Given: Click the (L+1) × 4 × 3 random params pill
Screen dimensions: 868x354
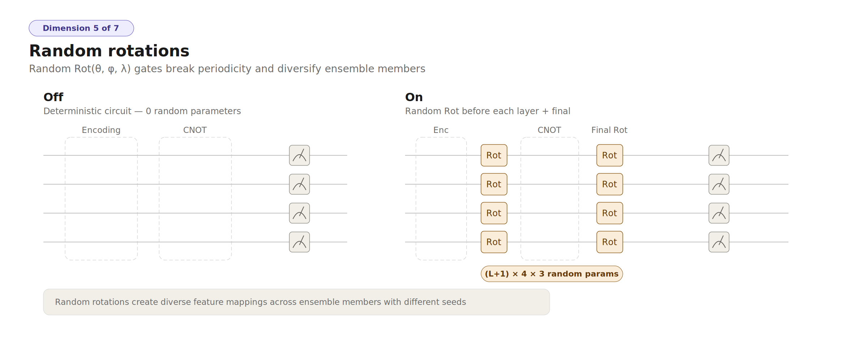Looking at the screenshot, I should [x=552, y=274].
